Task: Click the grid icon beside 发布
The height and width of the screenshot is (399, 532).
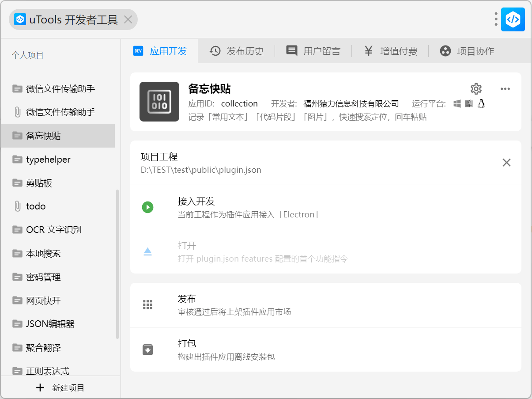Action: (147, 305)
